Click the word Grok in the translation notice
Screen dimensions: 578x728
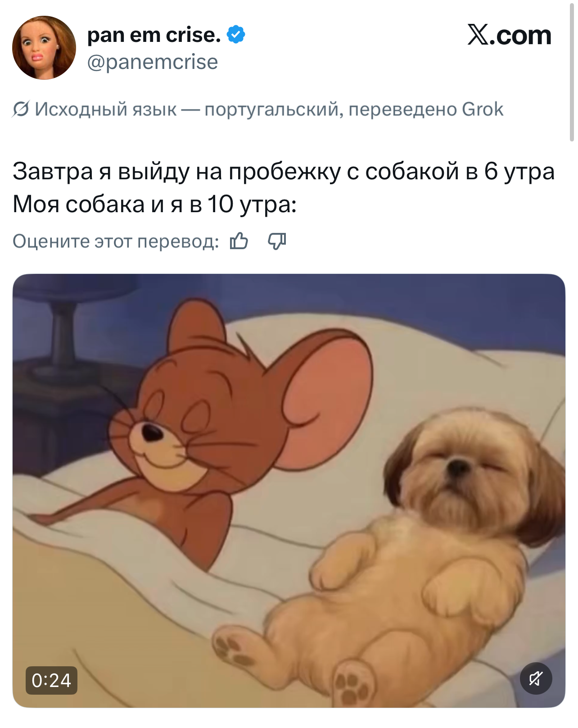click(483, 109)
